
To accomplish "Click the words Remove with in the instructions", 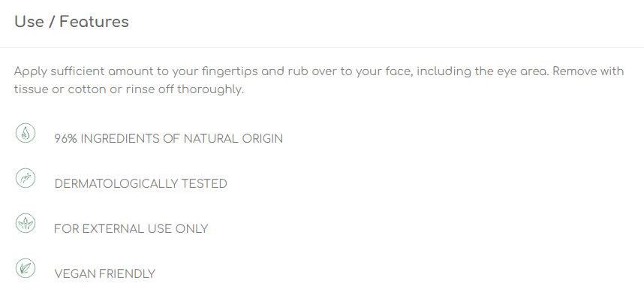I will tap(588, 71).
